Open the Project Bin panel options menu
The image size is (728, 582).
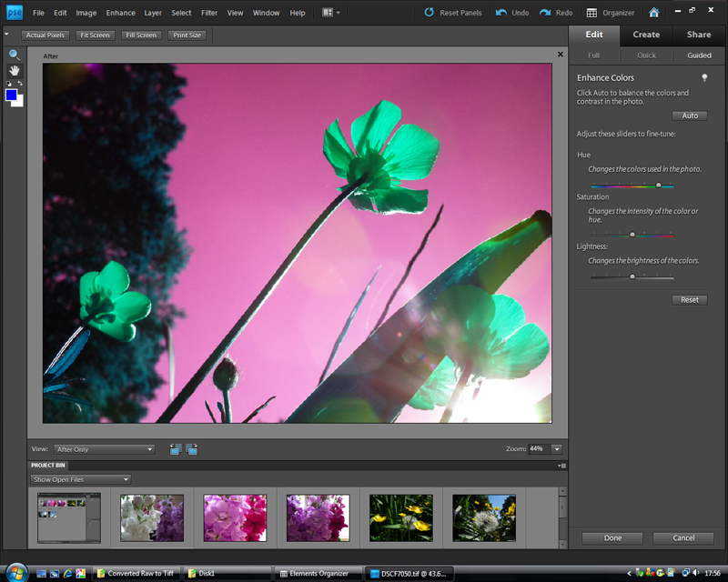pyautogui.click(x=561, y=466)
